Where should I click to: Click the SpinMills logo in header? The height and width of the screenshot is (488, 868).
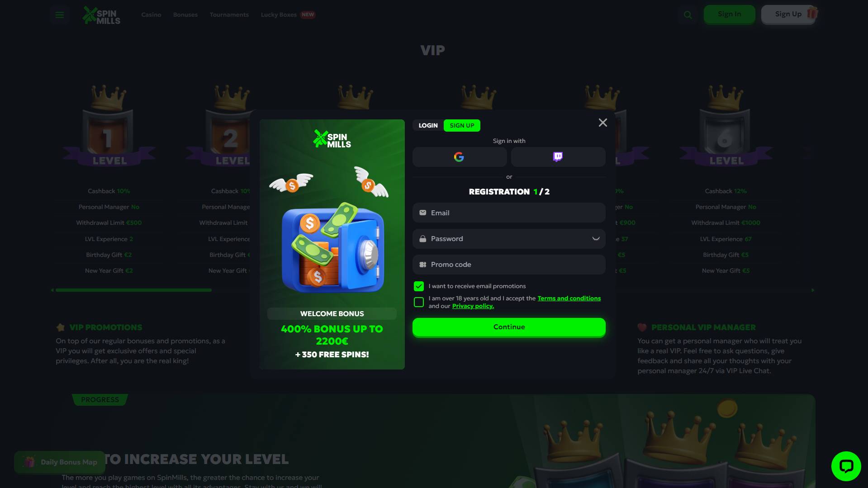[101, 15]
